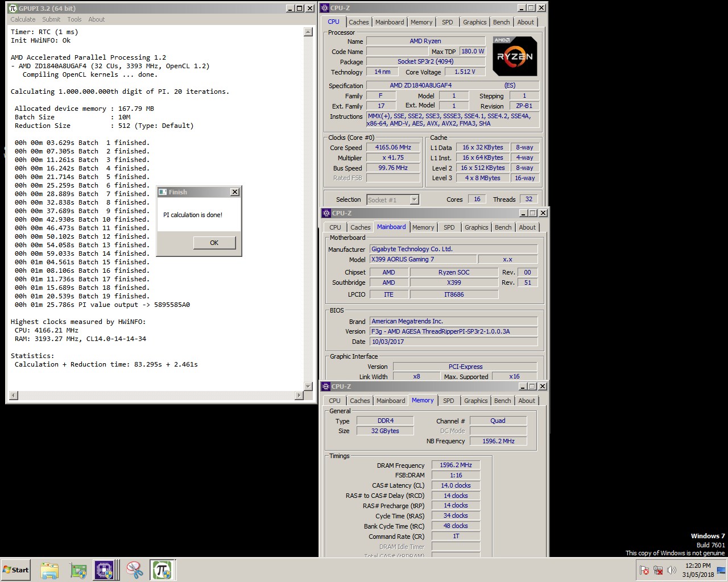Click the Channel # value Quad
Image resolution: width=728 pixels, height=582 pixels.
[x=498, y=421]
